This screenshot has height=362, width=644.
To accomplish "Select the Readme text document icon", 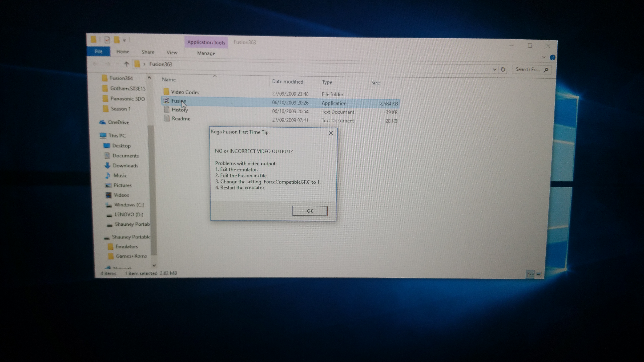I will pyautogui.click(x=167, y=118).
